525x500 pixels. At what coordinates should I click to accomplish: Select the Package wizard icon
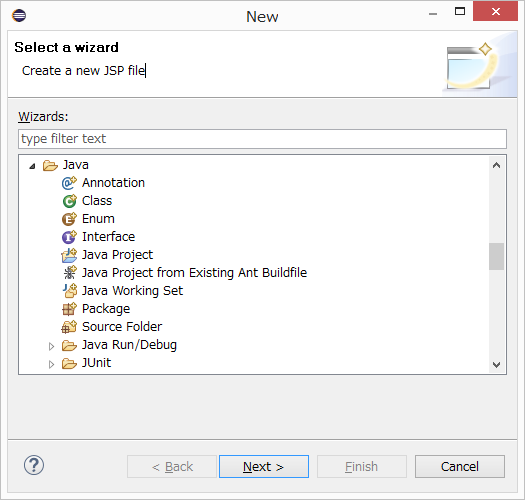pos(69,309)
